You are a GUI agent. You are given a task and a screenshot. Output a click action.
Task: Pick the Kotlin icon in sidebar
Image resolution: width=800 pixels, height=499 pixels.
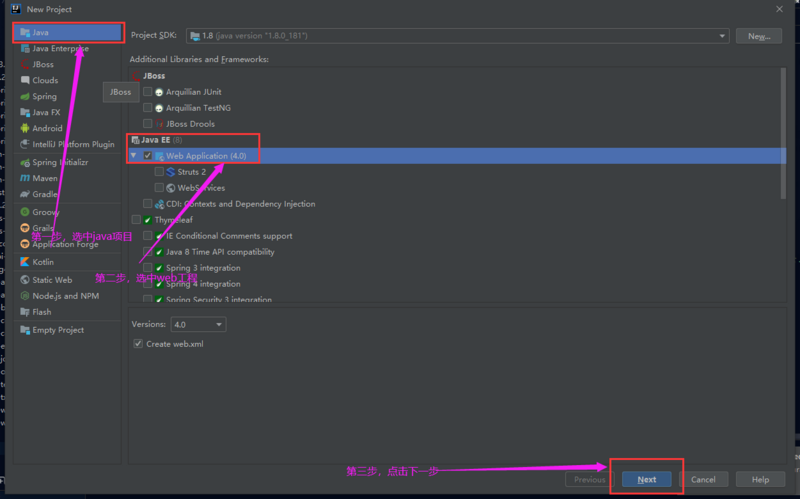point(24,262)
